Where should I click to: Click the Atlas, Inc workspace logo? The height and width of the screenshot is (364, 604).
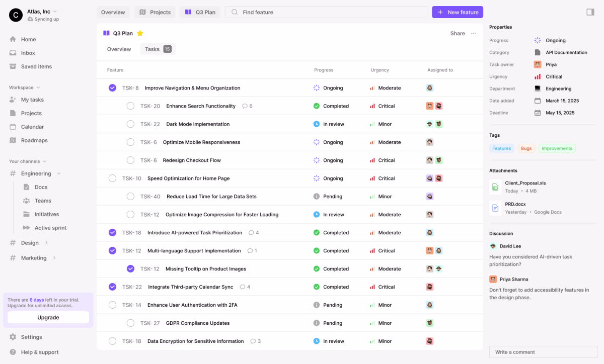coord(16,15)
